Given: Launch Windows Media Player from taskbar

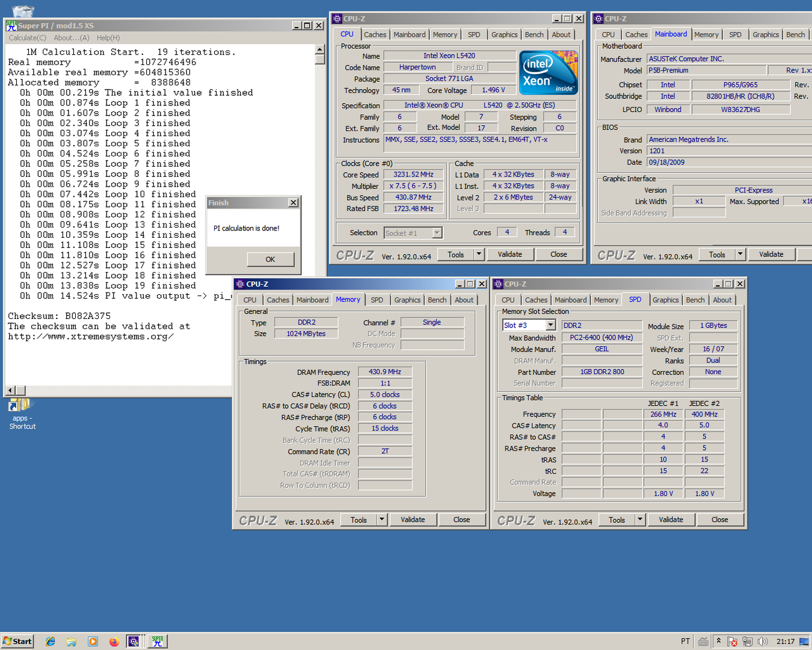Looking at the screenshot, I should click(x=93, y=642).
